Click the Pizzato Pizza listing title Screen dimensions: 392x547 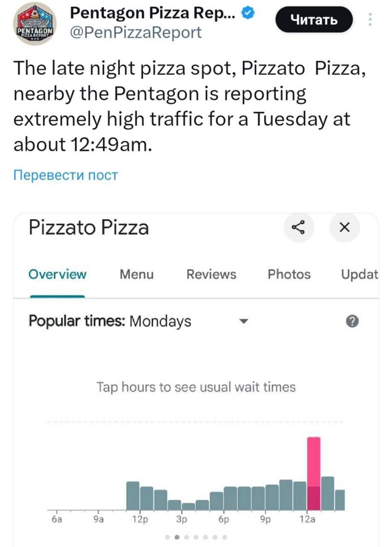(89, 227)
